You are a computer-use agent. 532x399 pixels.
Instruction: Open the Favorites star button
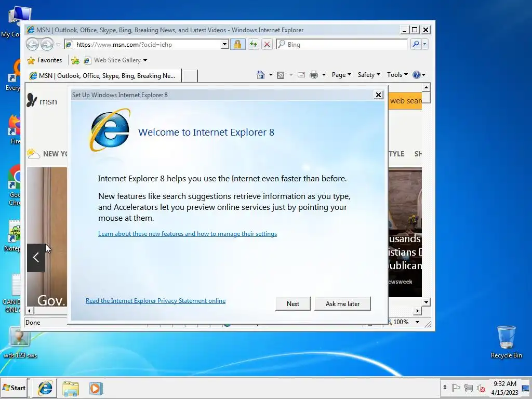[x=45, y=60]
